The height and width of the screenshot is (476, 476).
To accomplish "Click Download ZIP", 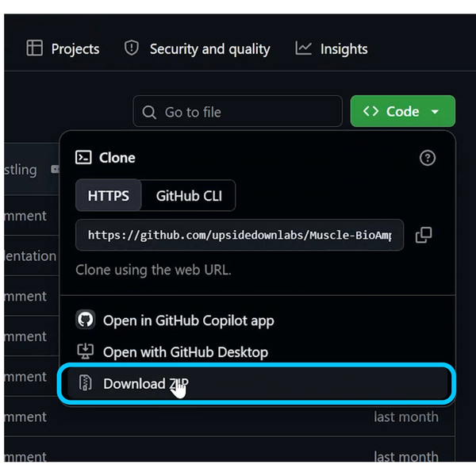I will (x=257, y=383).
